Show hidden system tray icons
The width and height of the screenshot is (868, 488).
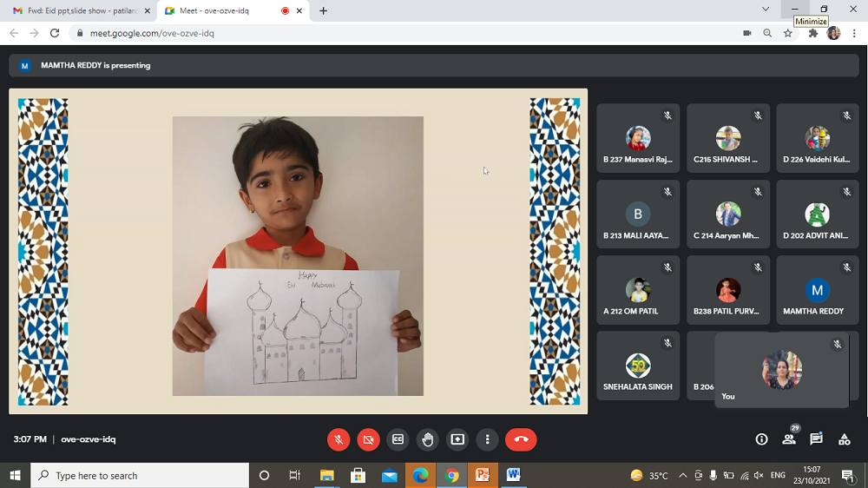pyautogui.click(x=682, y=476)
